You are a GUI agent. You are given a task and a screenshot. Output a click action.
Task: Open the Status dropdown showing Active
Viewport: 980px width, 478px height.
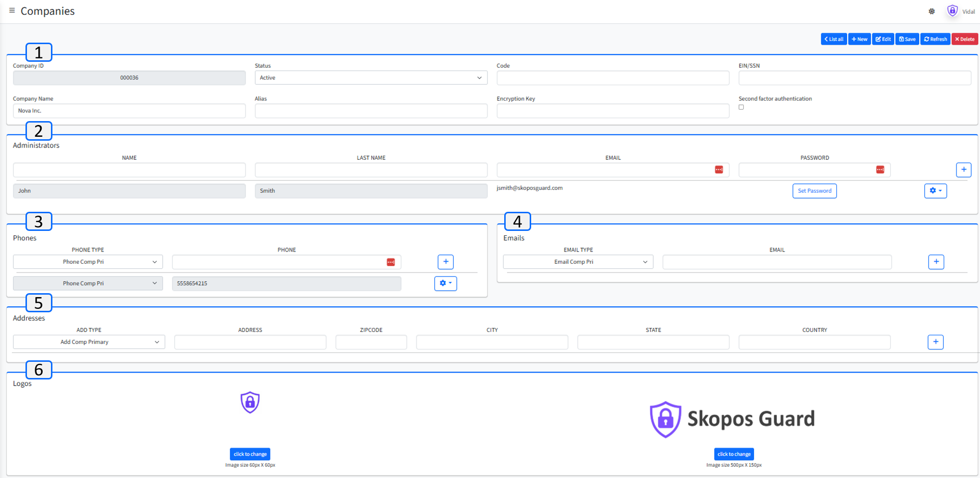click(371, 78)
